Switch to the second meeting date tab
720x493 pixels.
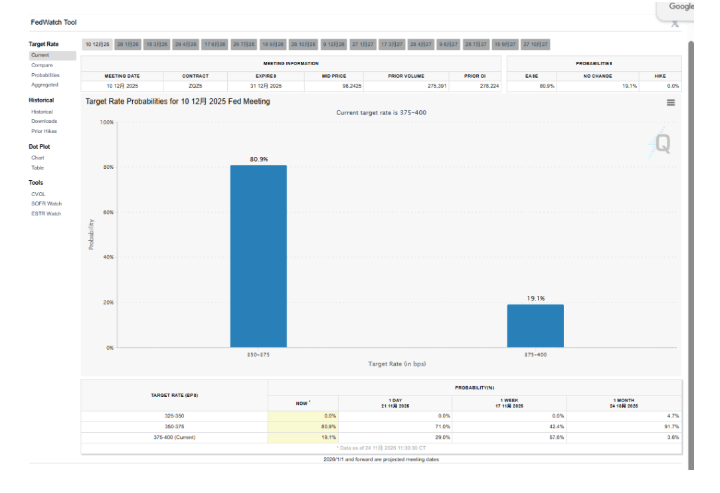(127, 44)
